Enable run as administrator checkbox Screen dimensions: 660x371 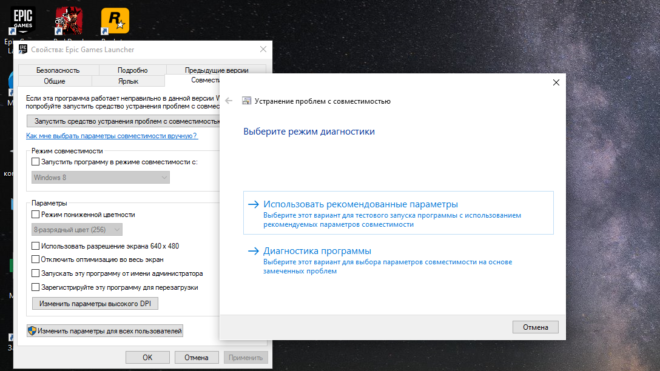[35, 273]
